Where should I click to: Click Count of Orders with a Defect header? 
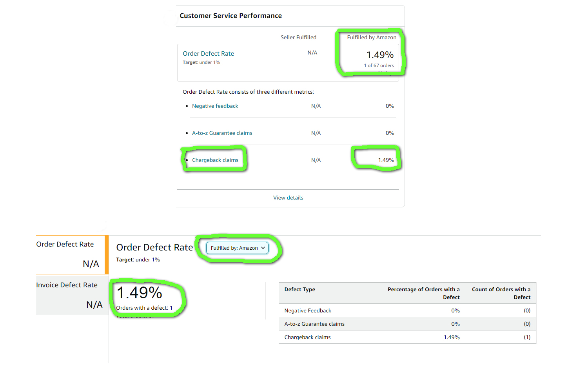501,294
